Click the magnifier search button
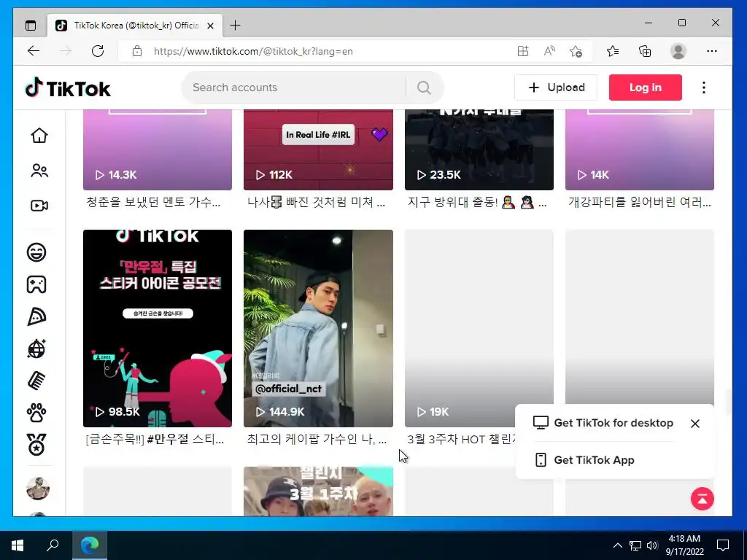Viewport: 747px width, 560px height. [424, 87]
